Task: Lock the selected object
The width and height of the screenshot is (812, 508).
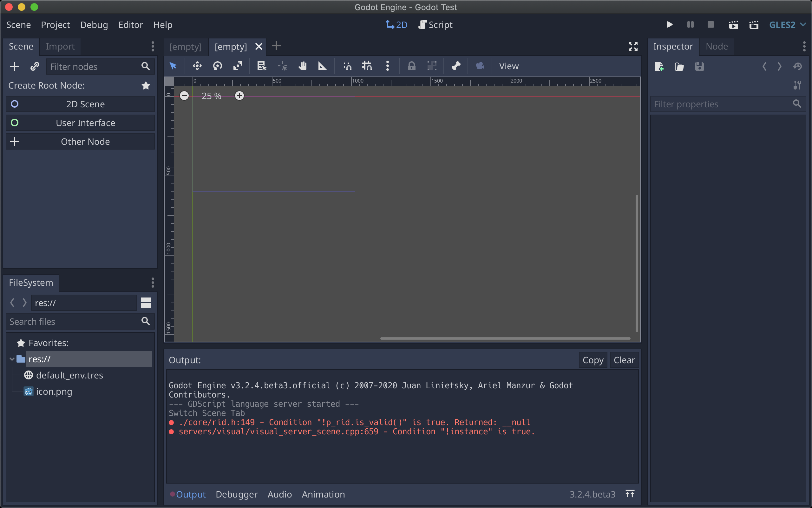Action: coord(411,66)
